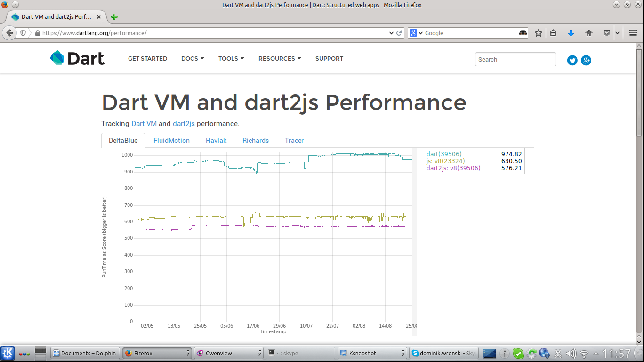Open the Wi-Fi network tray icon

[x=584, y=354]
